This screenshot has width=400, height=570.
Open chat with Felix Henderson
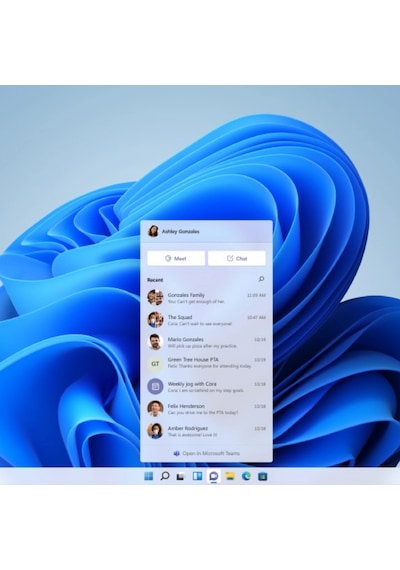206,409
